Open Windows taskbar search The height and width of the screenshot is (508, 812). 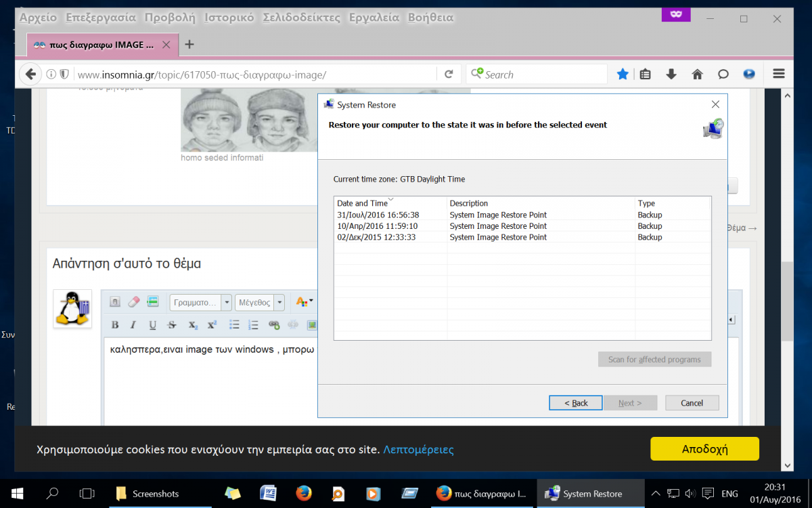pos(52,493)
